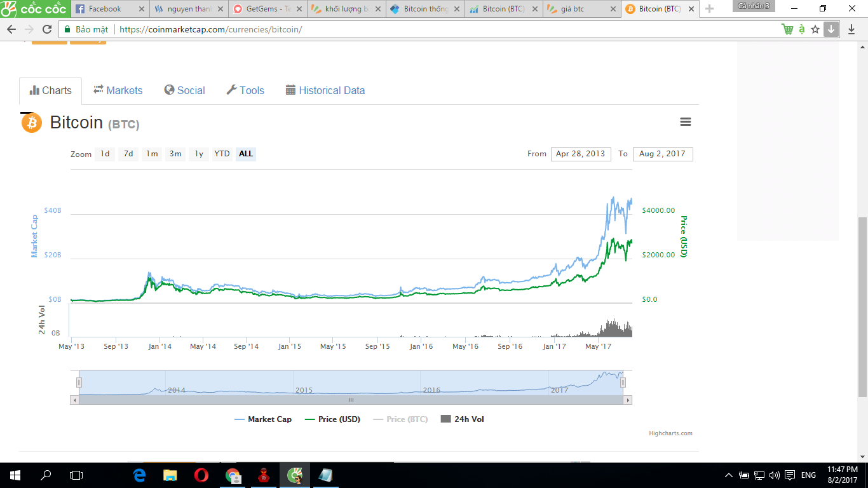
Task: Click the Bitcoin logo icon
Action: coord(32,123)
